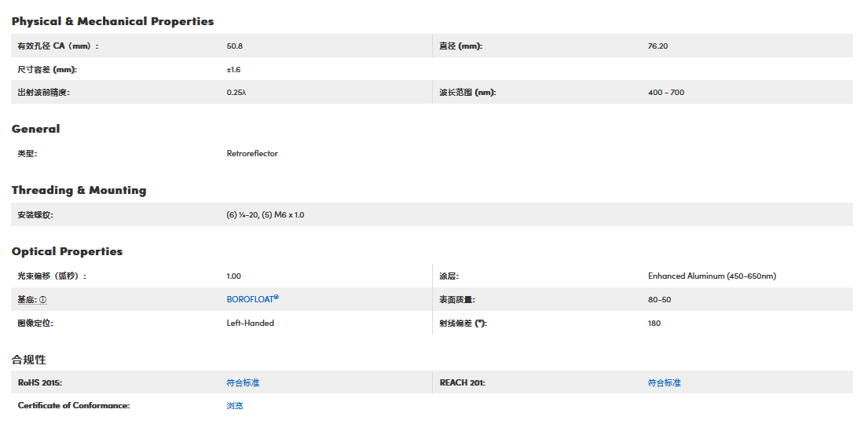Image resolution: width=868 pixels, height=435 pixels.
Task: Click the Threading & Mounting heading
Action: 79,190
